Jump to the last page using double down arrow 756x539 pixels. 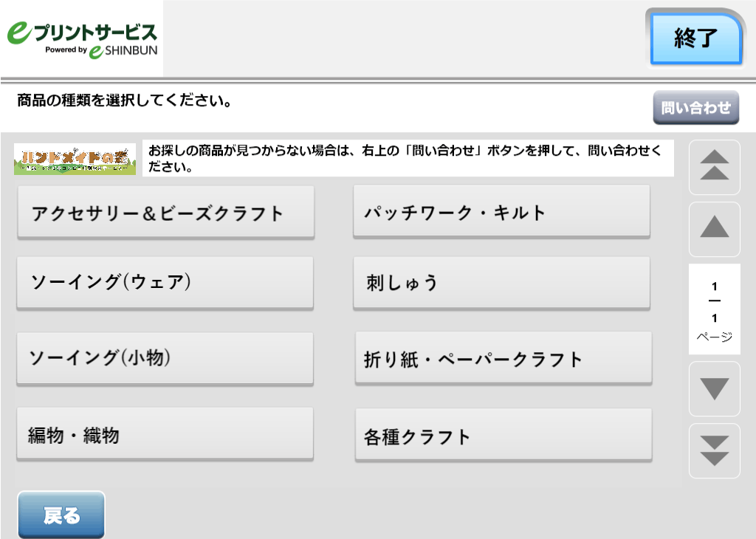(714, 451)
